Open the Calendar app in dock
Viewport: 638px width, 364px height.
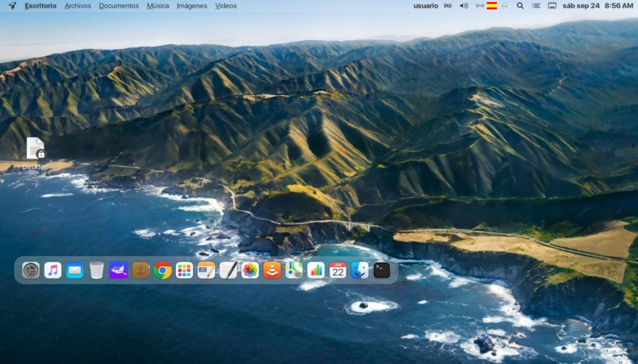(x=338, y=270)
